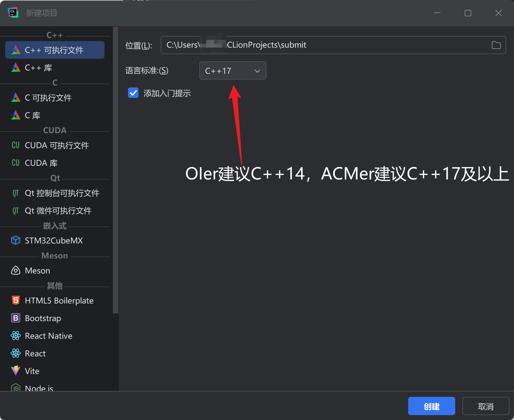
Task: Browse for location with folder icon
Action: (496, 45)
